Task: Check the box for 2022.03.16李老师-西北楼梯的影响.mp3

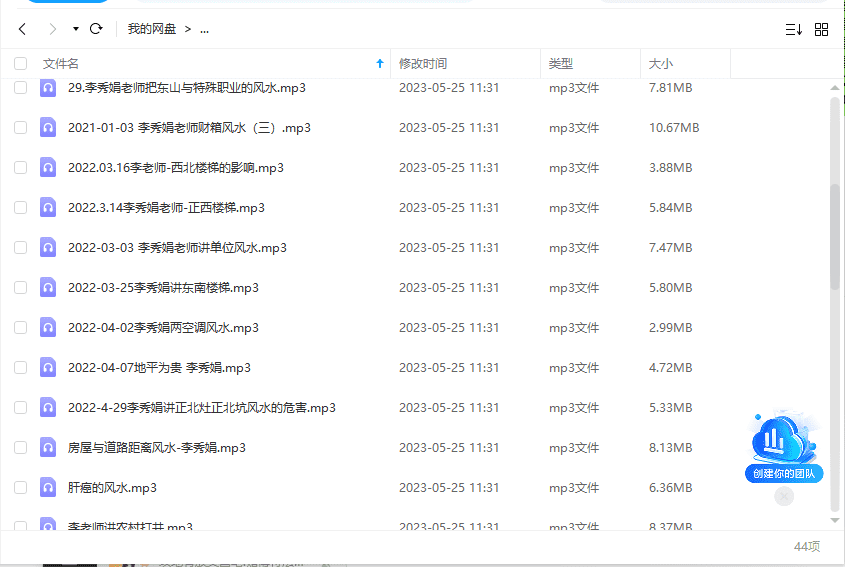Action: 20,168
